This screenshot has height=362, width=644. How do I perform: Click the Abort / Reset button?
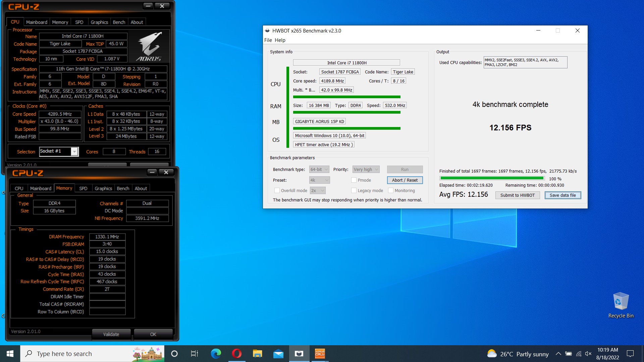[405, 180]
